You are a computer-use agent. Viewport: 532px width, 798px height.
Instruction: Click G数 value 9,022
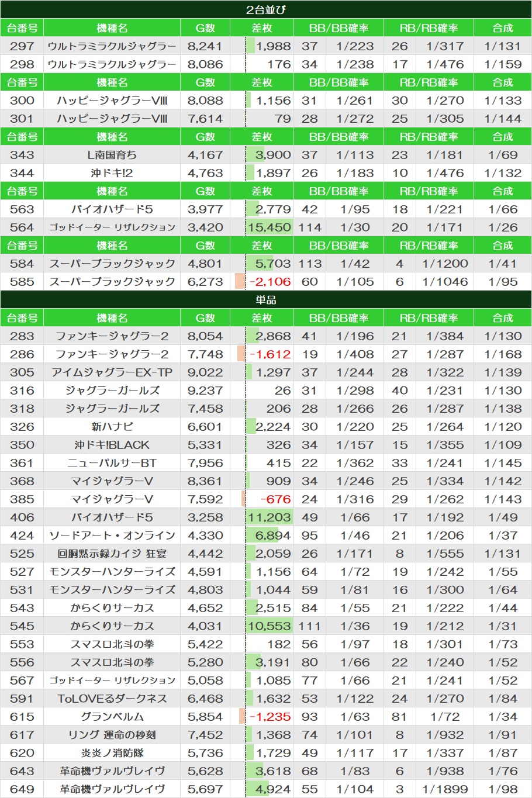pos(205,372)
